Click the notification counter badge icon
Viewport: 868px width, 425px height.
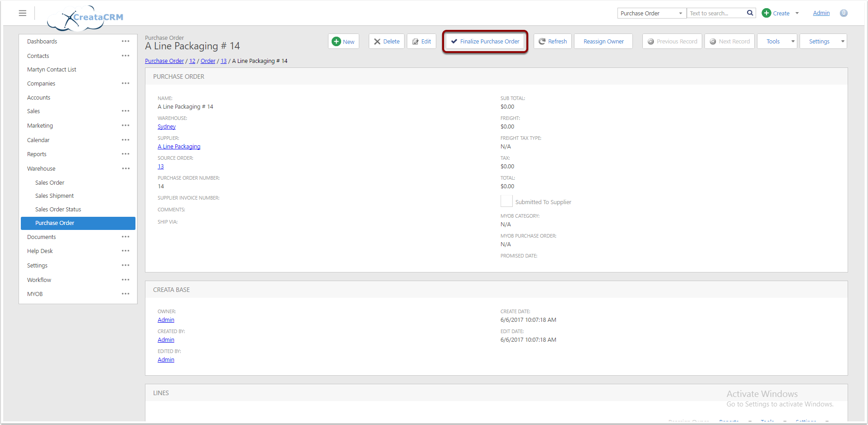tap(844, 13)
